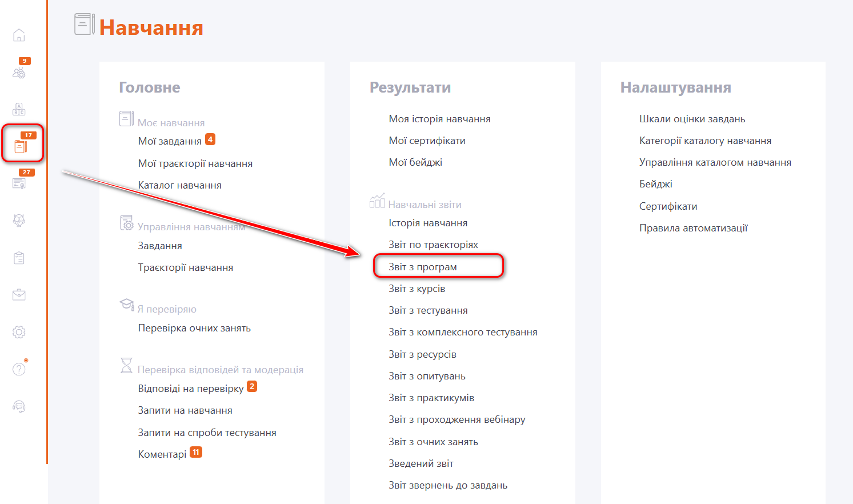Click the help question mark icon

point(19,369)
